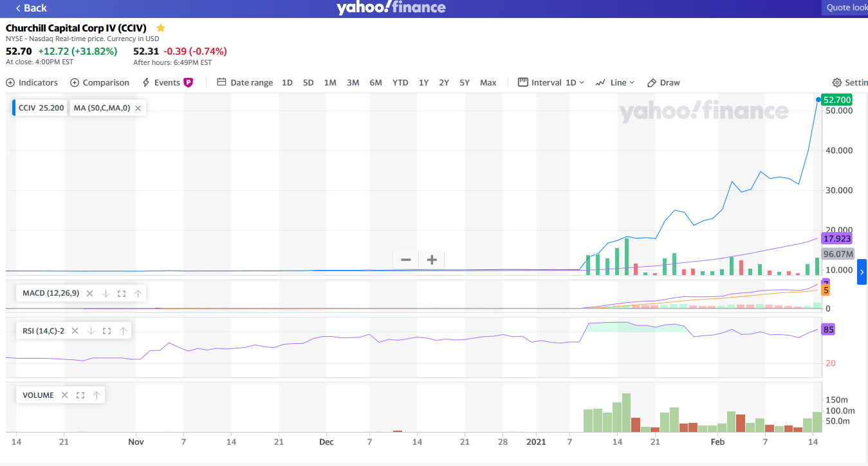Select the 6M date range
Screen dimensions: 868x466
(x=376, y=82)
